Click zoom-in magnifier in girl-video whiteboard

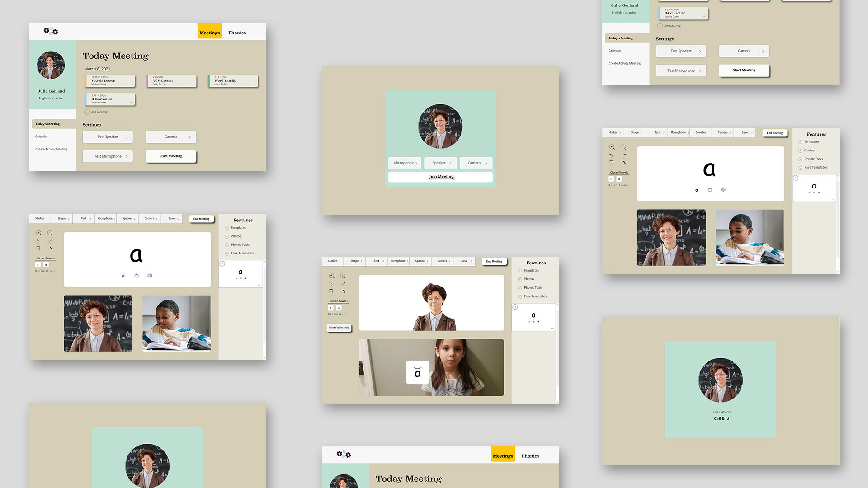[331, 276]
